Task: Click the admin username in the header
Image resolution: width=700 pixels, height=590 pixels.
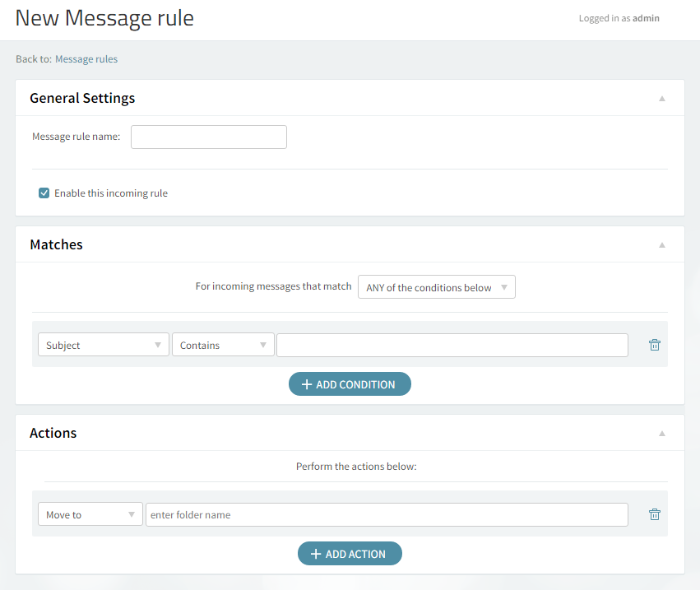Action: (646, 18)
